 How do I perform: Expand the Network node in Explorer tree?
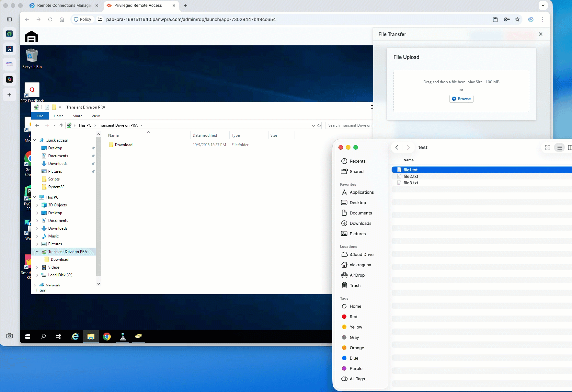(34, 285)
